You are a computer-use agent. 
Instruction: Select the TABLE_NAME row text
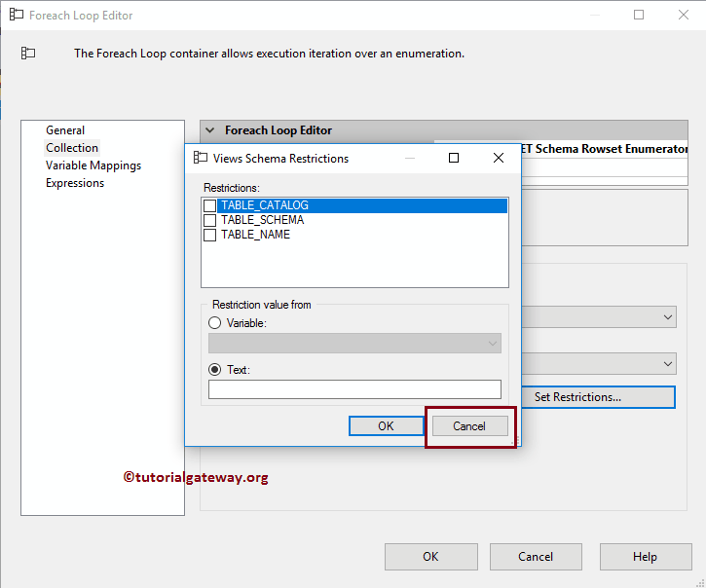pos(255,235)
